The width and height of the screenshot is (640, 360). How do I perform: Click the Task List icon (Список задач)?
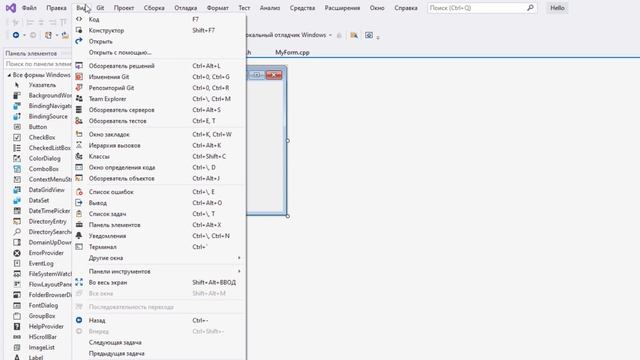[79, 213]
